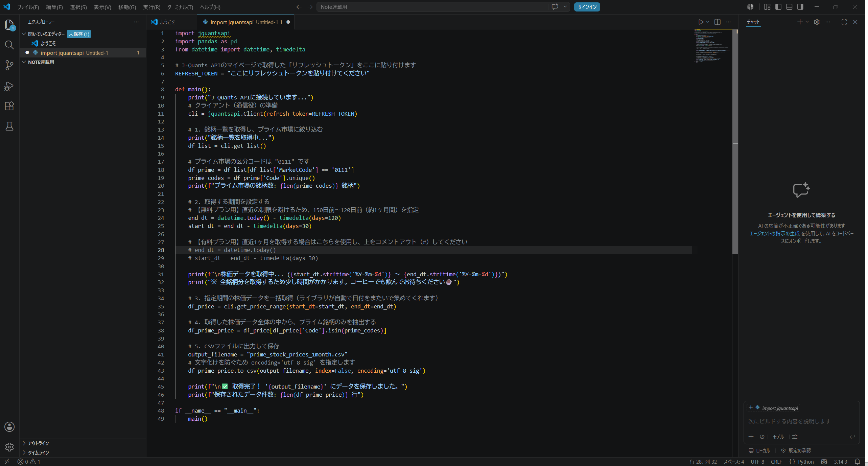Open the 実行(R) menu
Viewport: 868px width, 466px height.
(x=151, y=7)
